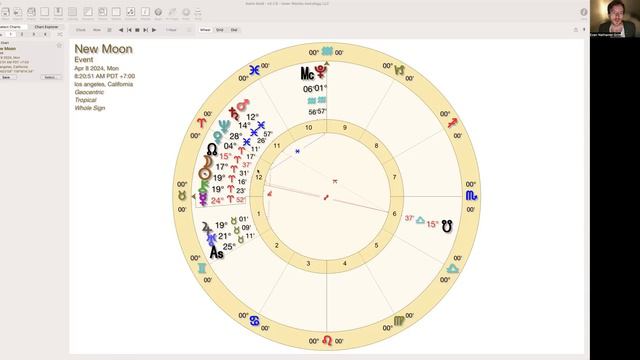Click the black North Node glyph
This screenshot has width=640, height=360.
[212, 149]
